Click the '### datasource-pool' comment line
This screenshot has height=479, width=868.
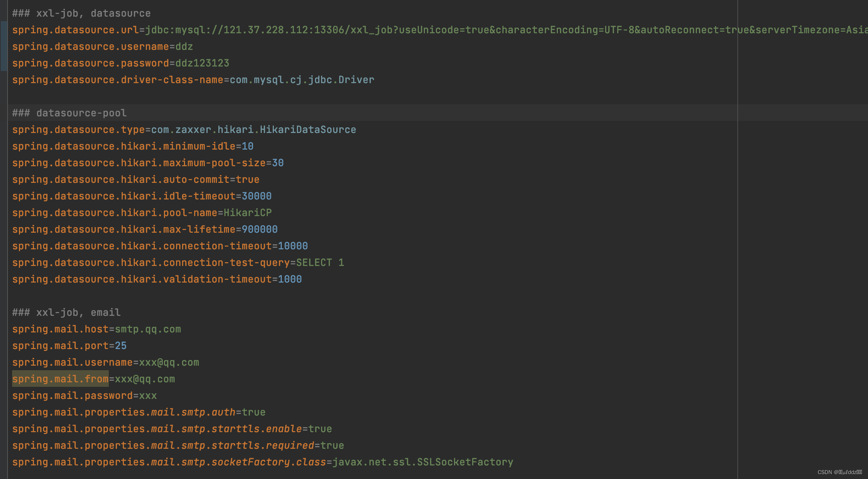[x=69, y=113]
